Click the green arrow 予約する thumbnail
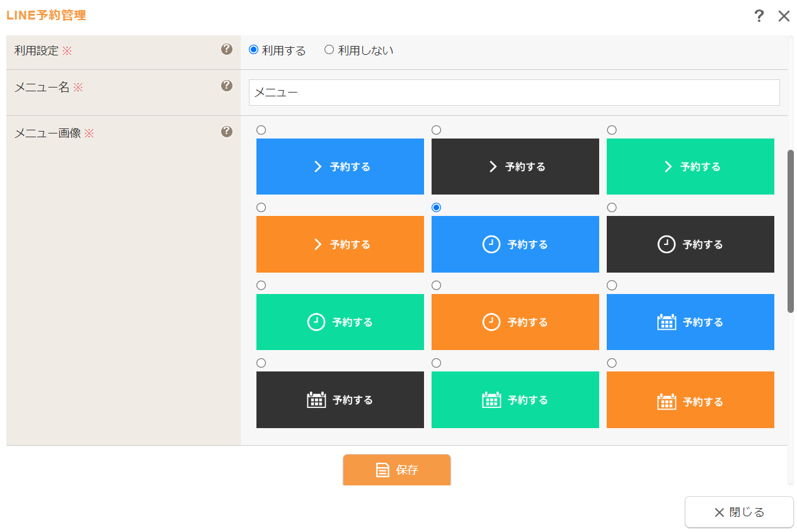Image resolution: width=797 pixels, height=532 pixels. (691, 166)
